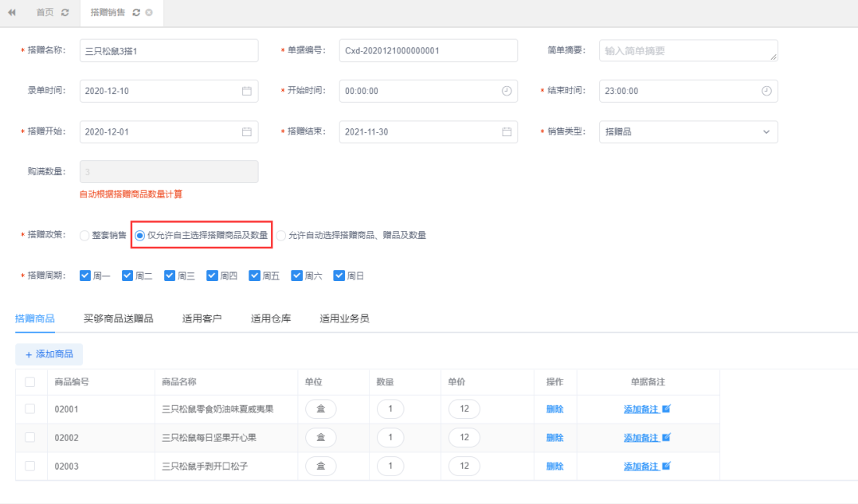Click the quantity field for 02002

tap(390, 437)
